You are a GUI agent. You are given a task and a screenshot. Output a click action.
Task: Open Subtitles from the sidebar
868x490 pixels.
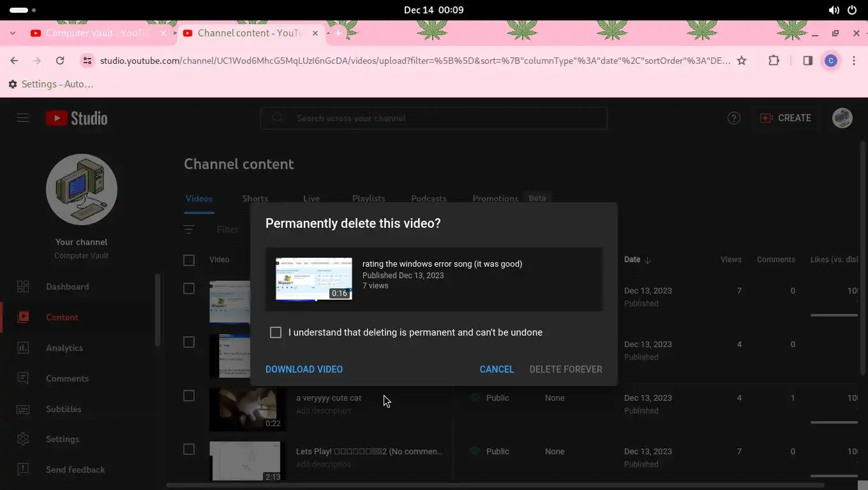[x=63, y=409]
